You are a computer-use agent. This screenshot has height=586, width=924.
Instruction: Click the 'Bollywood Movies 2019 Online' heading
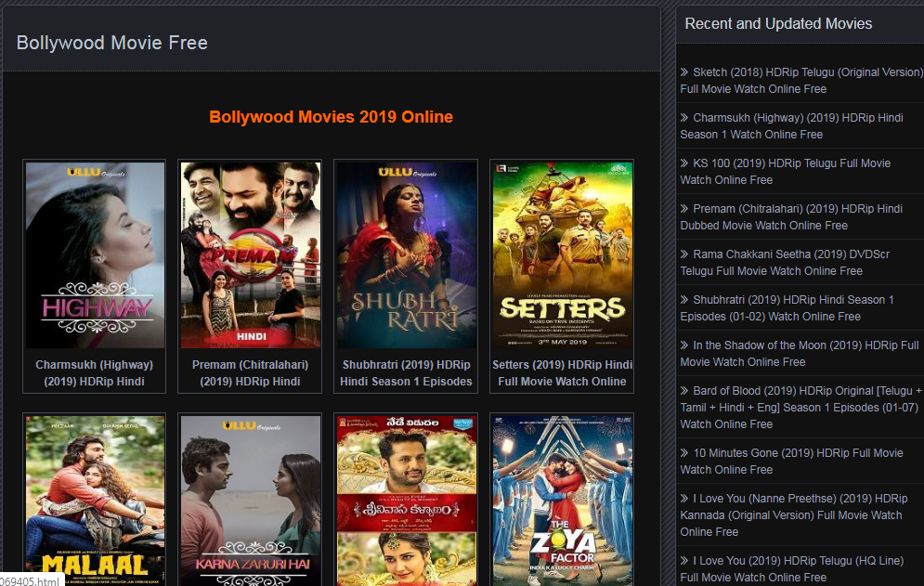click(x=332, y=117)
